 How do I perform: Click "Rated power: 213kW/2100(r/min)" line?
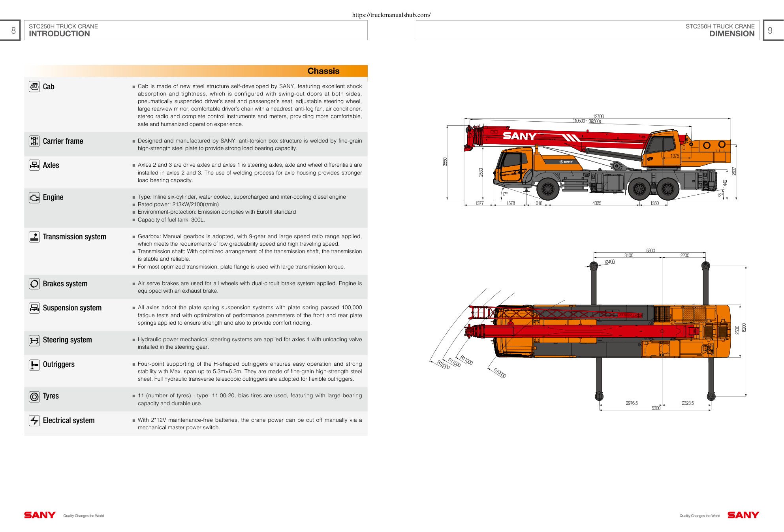click(x=178, y=205)
